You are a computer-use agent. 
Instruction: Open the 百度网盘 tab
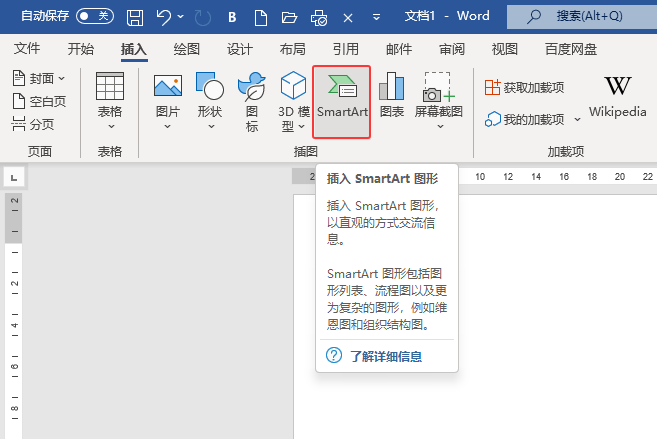point(571,49)
